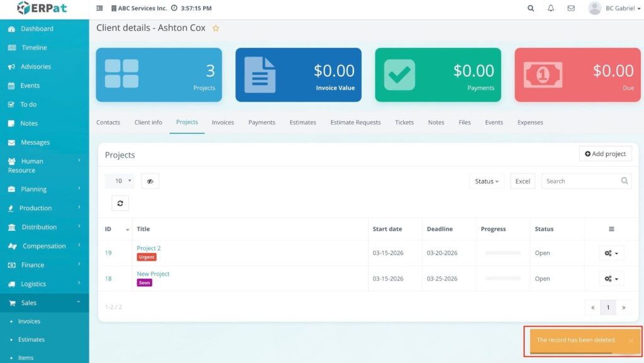
Task: Star Ashton Cox as favorite client
Action: tap(216, 28)
